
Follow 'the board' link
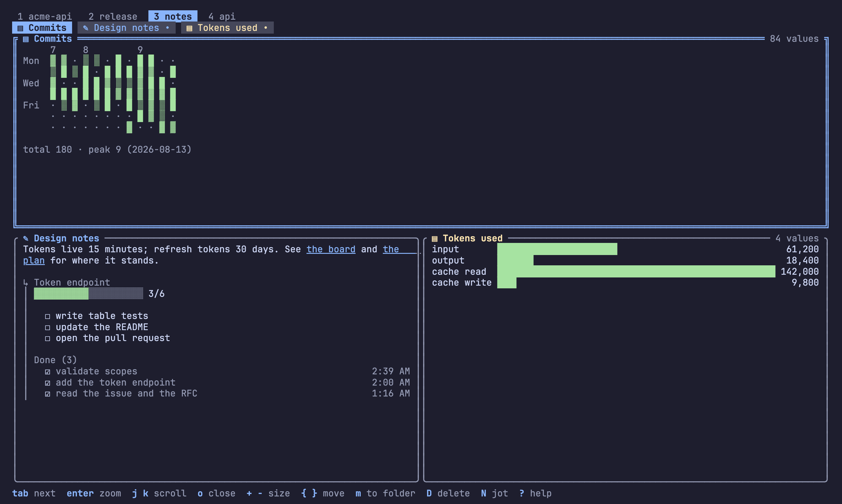(331, 249)
